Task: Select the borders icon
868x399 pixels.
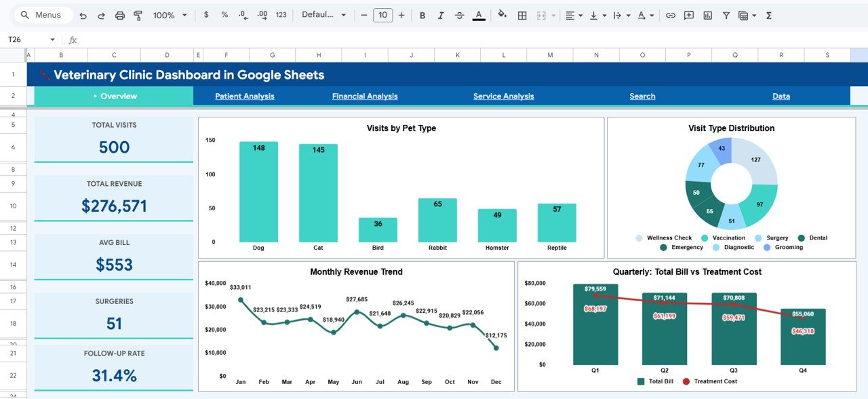Action: click(x=521, y=15)
